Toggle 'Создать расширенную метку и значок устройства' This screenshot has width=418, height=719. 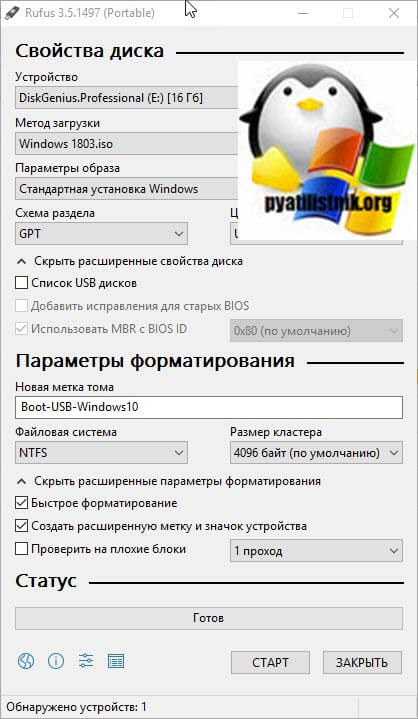pos(22,525)
